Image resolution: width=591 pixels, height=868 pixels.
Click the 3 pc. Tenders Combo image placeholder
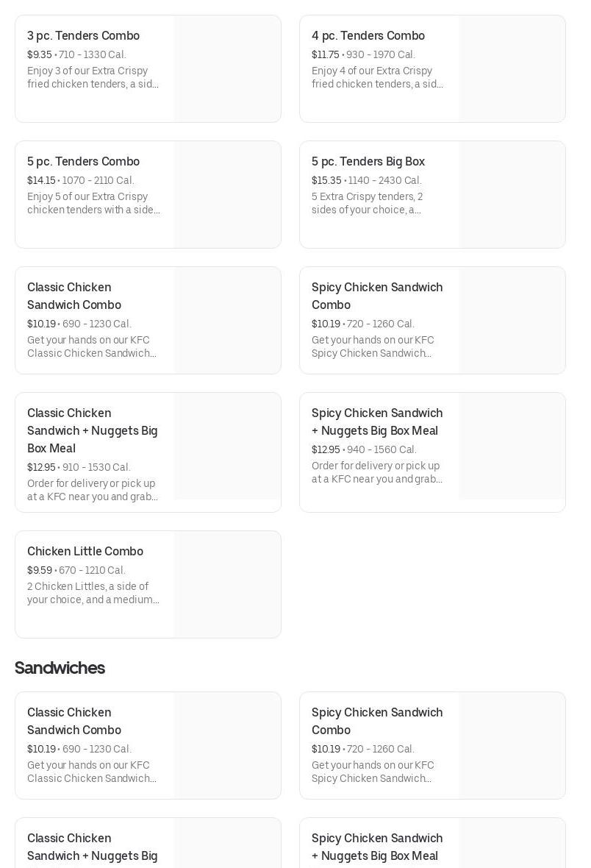(227, 69)
